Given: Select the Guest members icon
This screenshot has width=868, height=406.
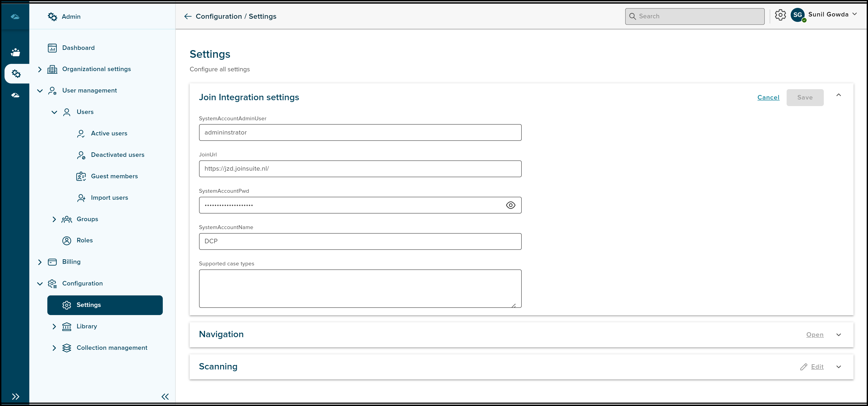Looking at the screenshot, I should click(x=81, y=176).
